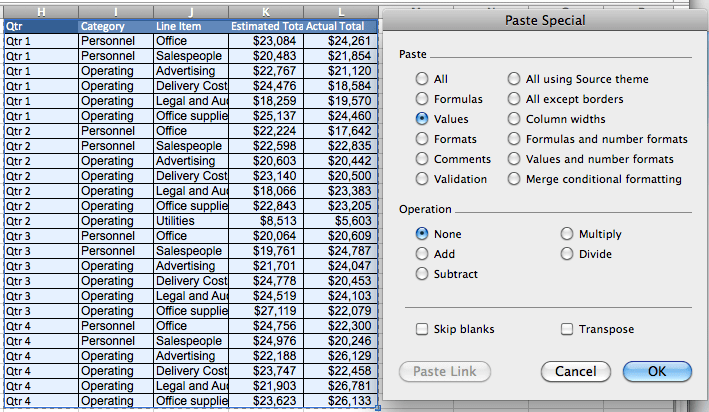
Task: Select the Formats radio button
Action: 422,139
